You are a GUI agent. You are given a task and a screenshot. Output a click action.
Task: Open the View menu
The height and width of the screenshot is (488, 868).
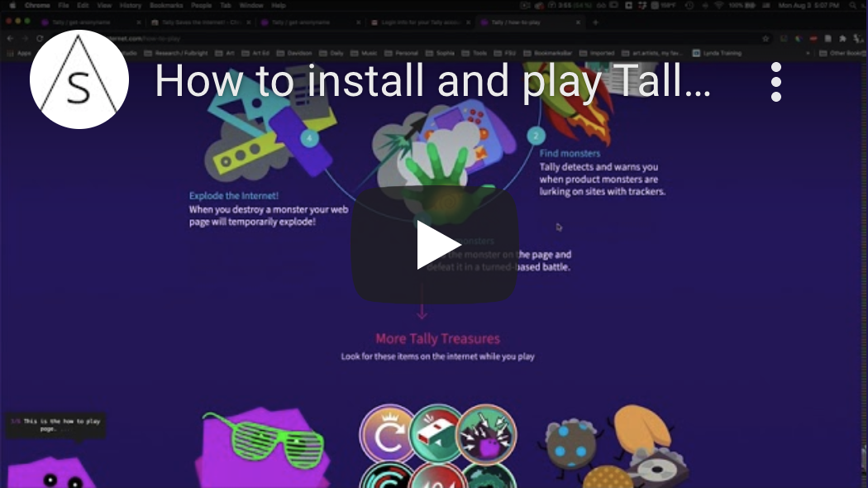coord(104,6)
